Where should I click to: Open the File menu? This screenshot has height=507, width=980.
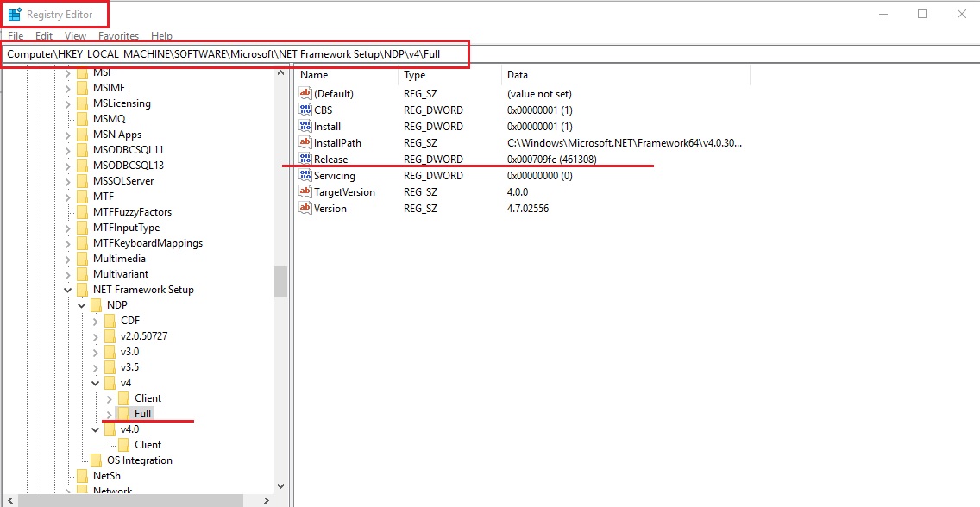16,36
